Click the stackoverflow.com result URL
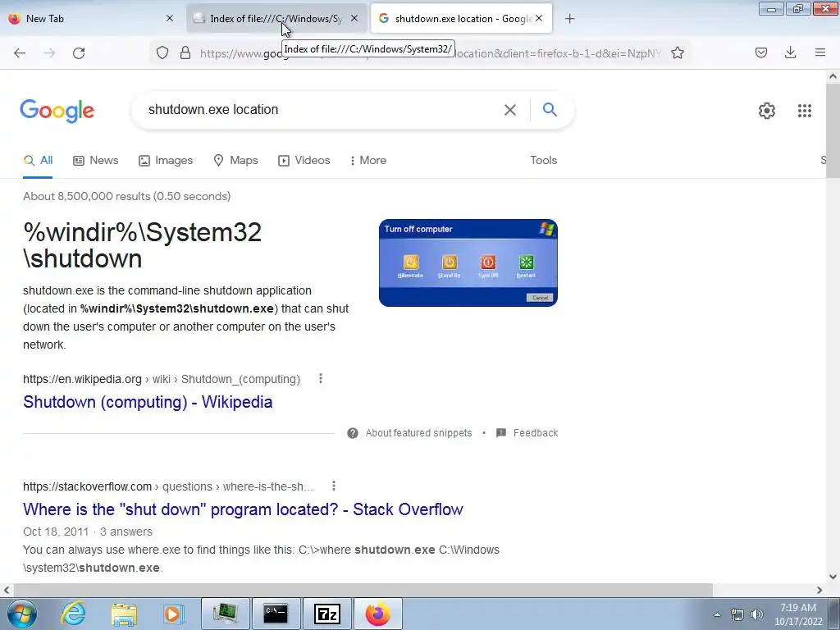The height and width of the screenshot is (630, 840). [x=167, y=486]
